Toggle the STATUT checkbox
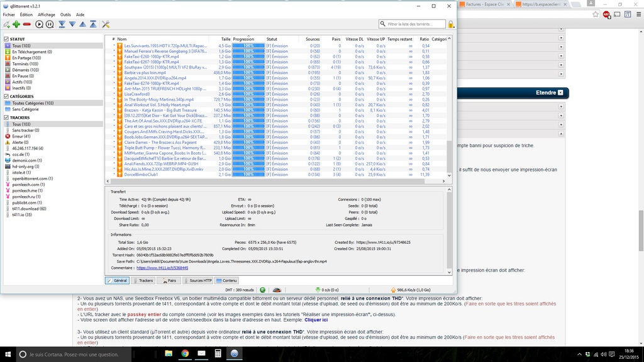The image size is (644, 362). pyautogui.click(x=6, y=40)
